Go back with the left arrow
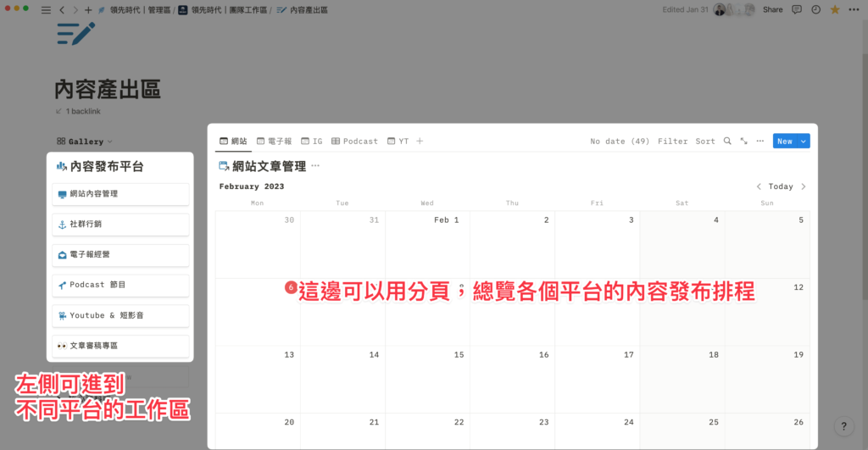 pos(62,10)
